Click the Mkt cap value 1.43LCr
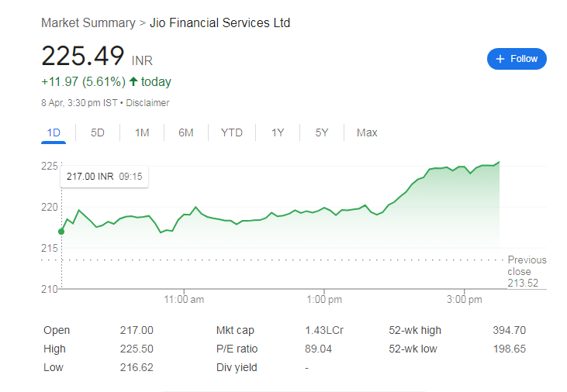 pos(324,330)
